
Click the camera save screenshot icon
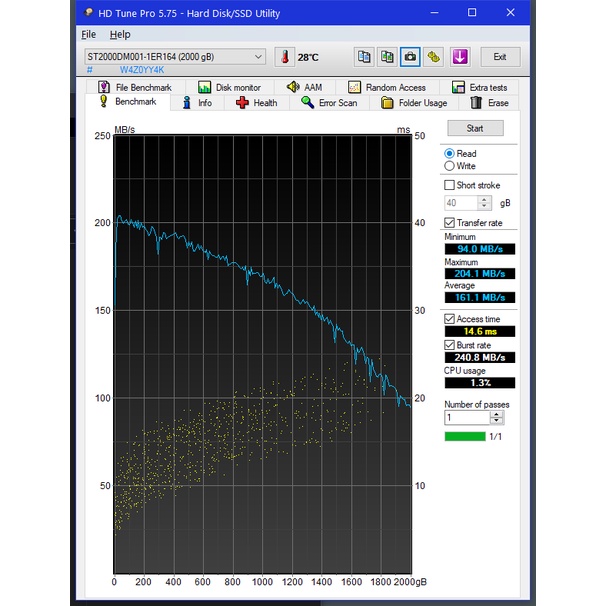(410, 57)
